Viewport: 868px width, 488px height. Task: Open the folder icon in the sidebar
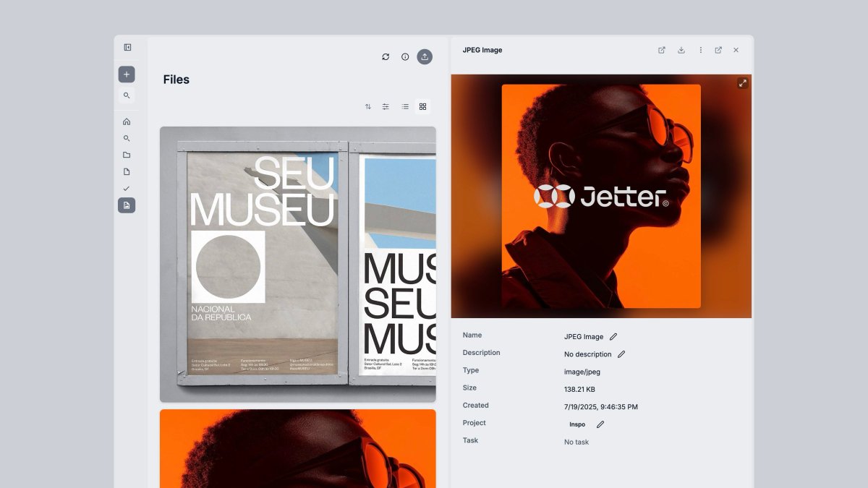[127, 155]
